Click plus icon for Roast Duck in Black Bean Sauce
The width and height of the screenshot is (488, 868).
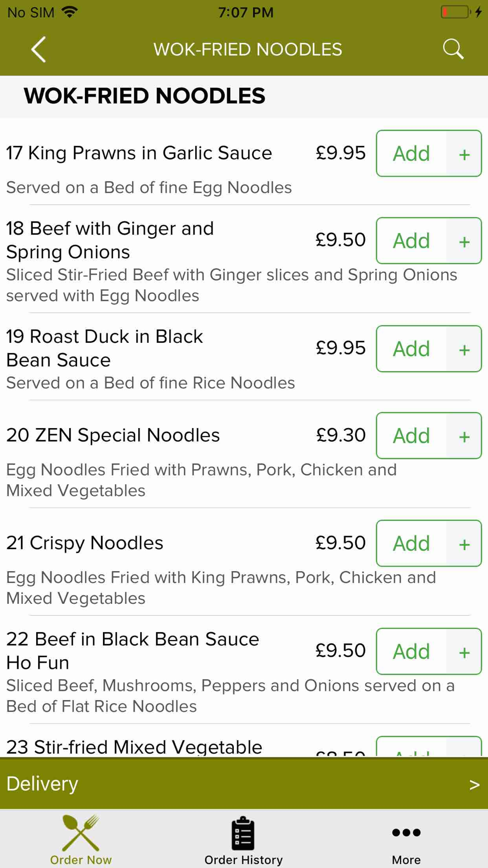tap(464, 349)
